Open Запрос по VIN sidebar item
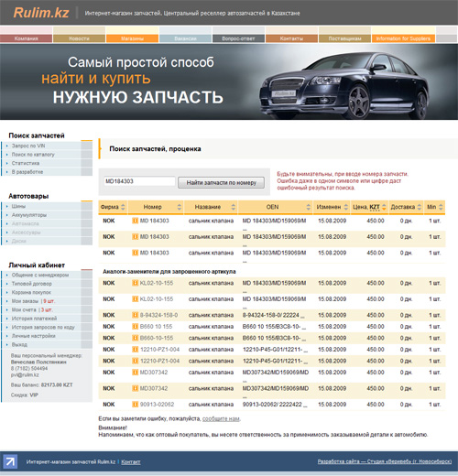This screenshot has height=476, width=458. coord(28,146)
